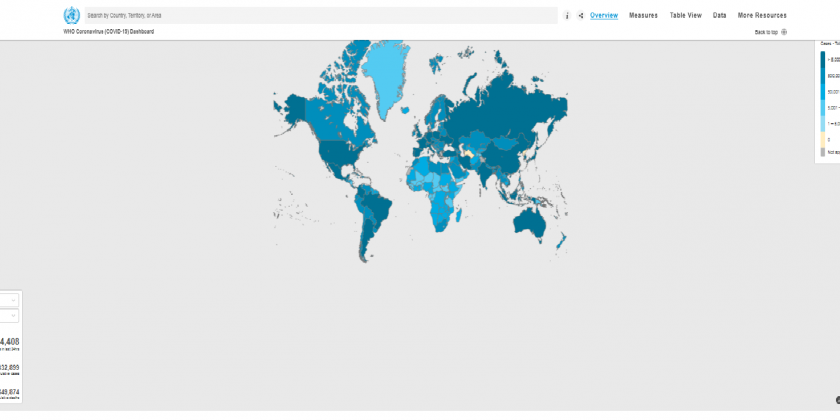
Task: Click the pale yellow zero-cases legend swatch
Action: click(x=823, y=139)
